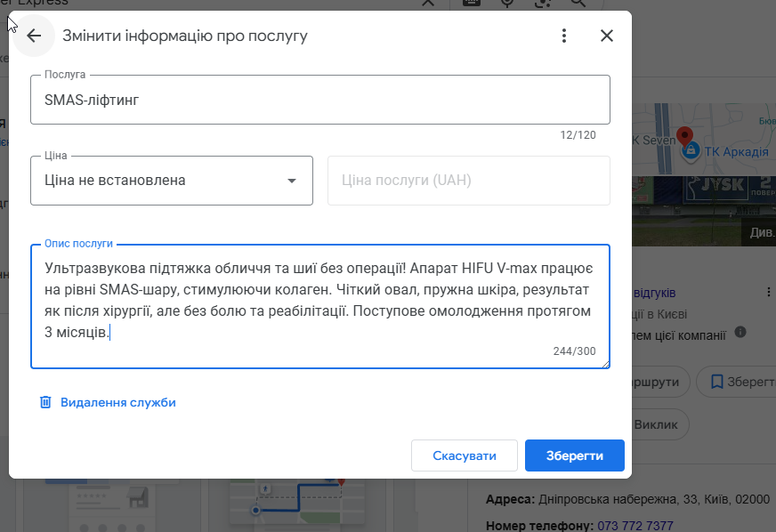Open the business panel three-dot menu
Screen dimensions: 776x532
(x=769, y=292)
